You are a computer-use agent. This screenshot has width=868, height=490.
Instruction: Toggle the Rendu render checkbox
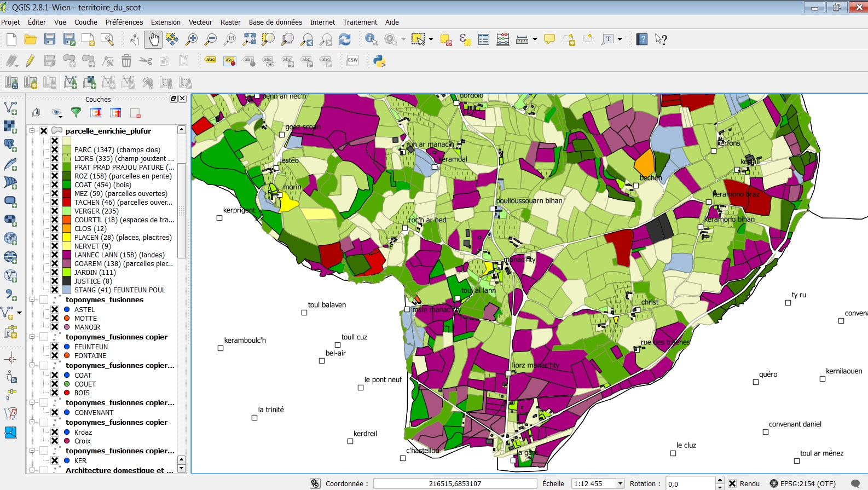[732, 483]
